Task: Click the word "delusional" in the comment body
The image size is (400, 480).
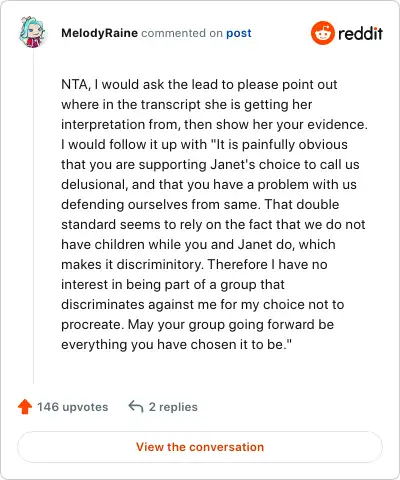Action: tap(94, 185)
